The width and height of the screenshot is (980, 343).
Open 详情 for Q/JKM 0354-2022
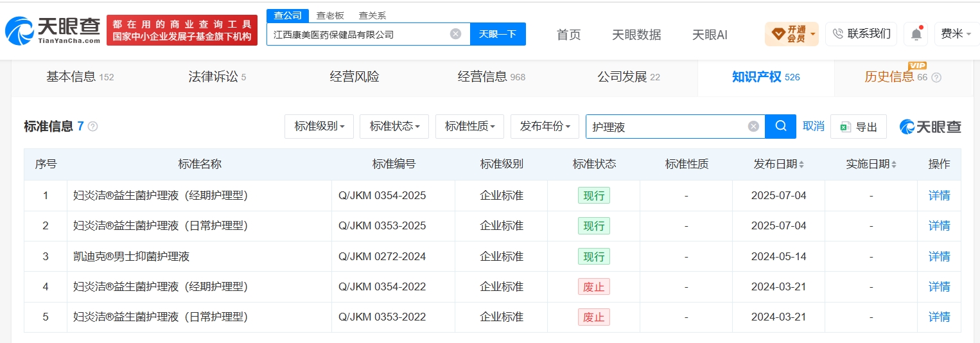click(x=939, y=286)
